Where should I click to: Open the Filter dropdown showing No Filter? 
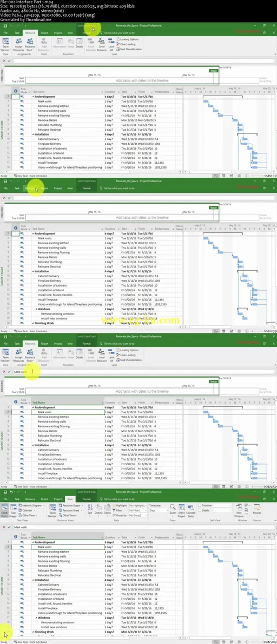(x=137, y=509)
